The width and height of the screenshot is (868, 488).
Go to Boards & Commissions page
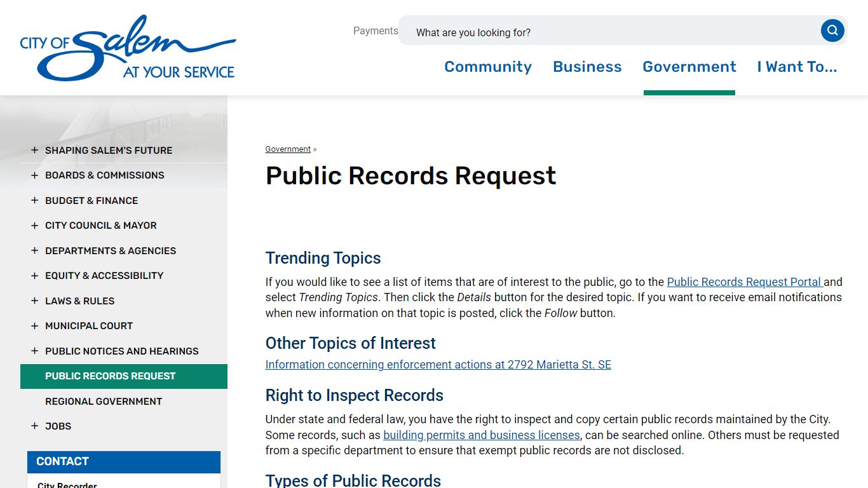click(x=105, y=175)
